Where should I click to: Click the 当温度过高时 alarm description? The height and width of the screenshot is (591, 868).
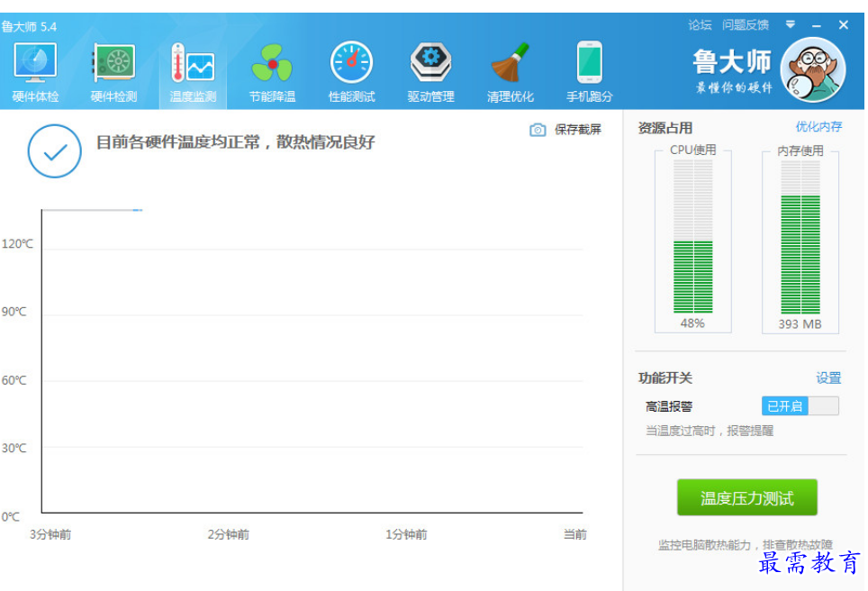point(710,431)
